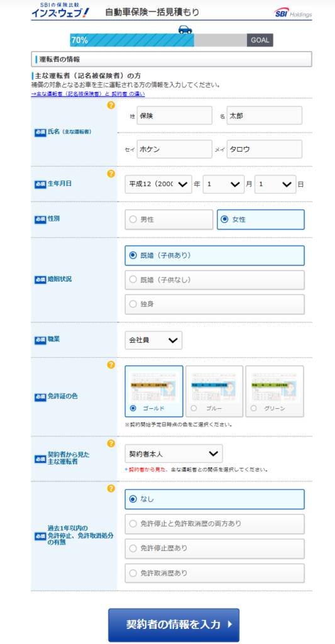This screenshot has width=335, height=644.
Task: Click the 主な運転者（記名被保険者）の方 heading
Action: click(x=88, y=76)
